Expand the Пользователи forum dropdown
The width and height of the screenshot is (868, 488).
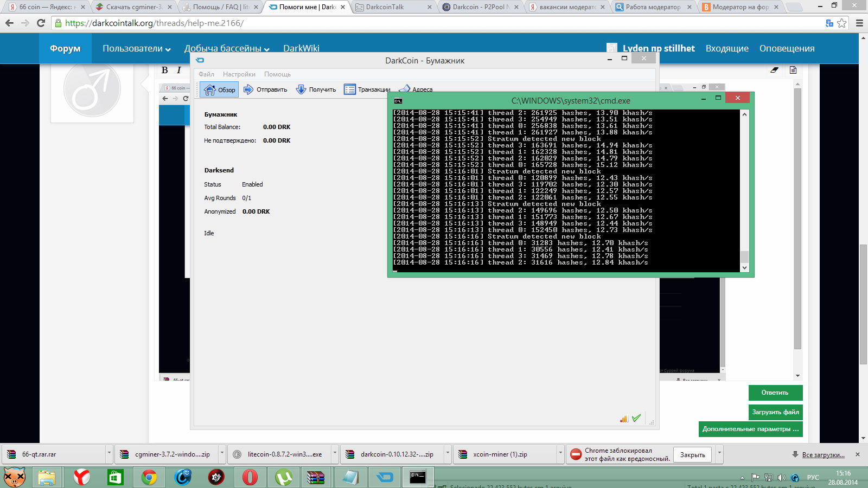(x=137, y=48)
